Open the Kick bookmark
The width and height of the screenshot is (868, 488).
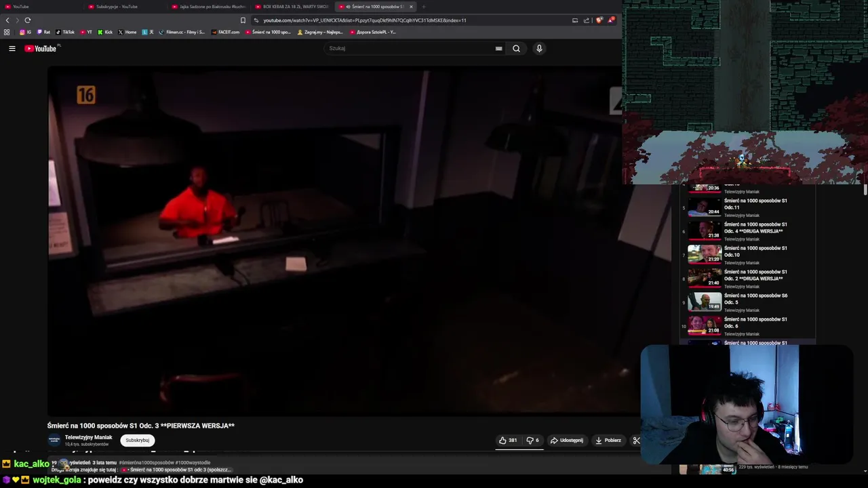point(105,32)
